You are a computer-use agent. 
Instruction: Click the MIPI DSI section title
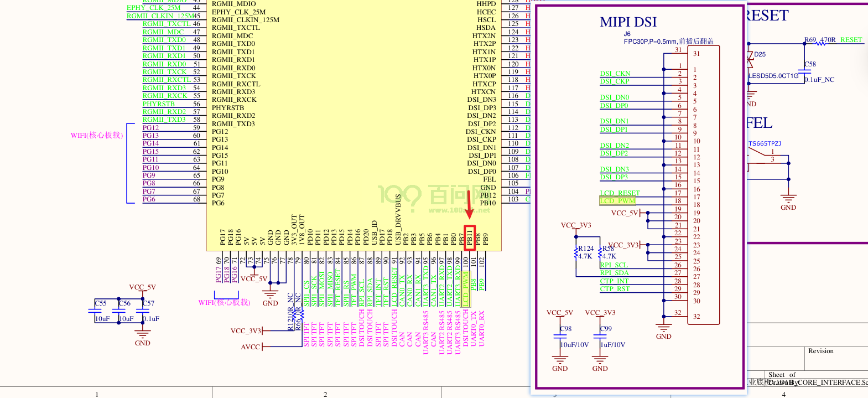point(628,22)
